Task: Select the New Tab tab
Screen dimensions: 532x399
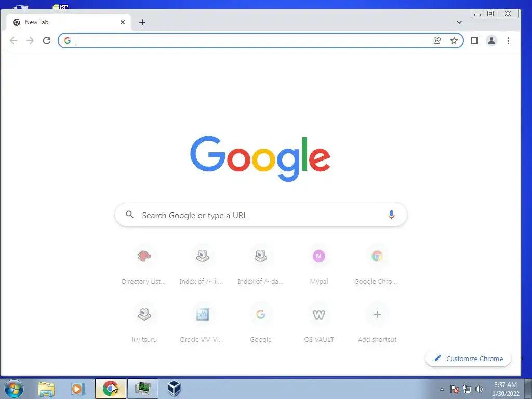Action: pyautogui.click(x=69, y=22)
